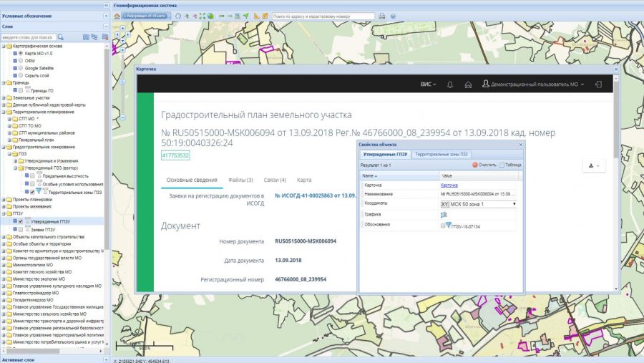Click the address and cadastral number search field
The height and width of the screenshot is (363, 644).
[x=323, y=16]
